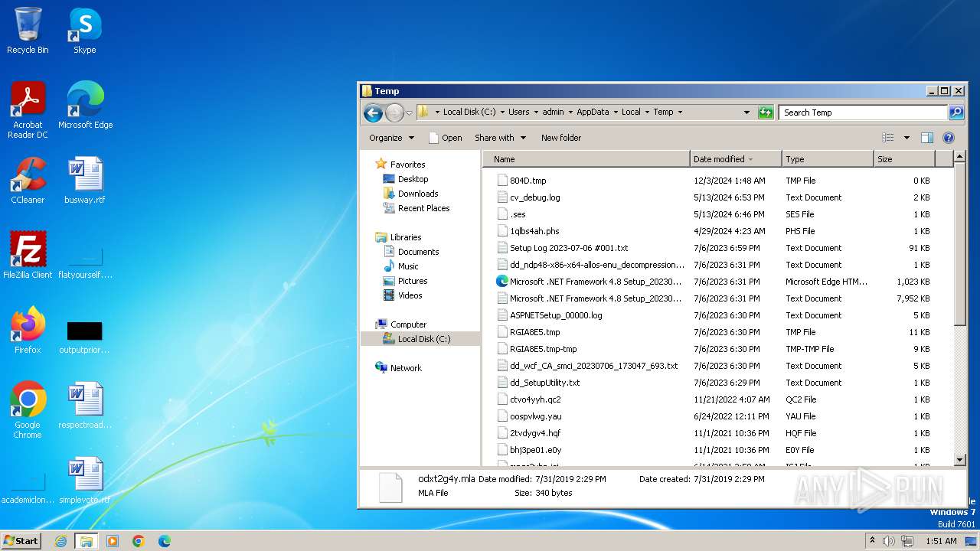Click the file list scroll down arrow

960,460
